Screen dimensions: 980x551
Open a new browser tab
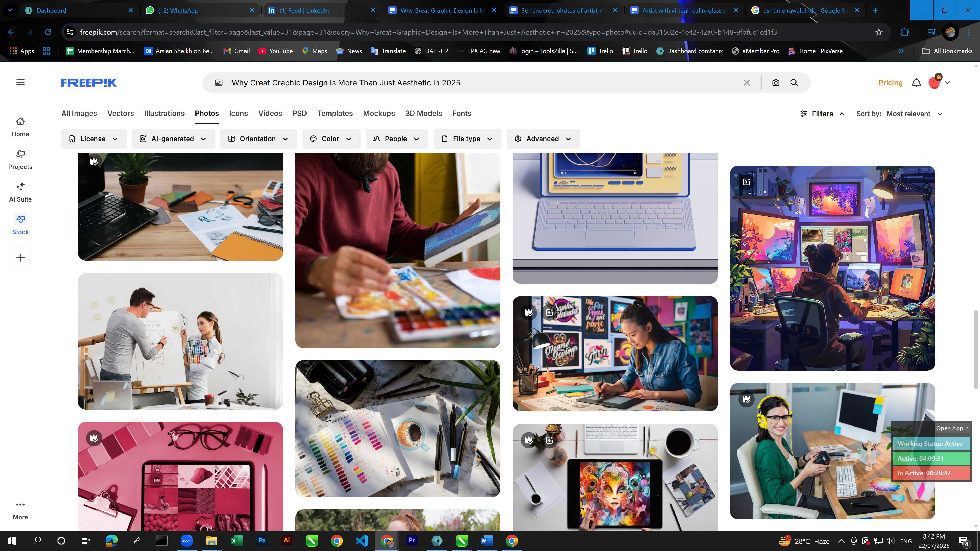[x=875, y=11]
